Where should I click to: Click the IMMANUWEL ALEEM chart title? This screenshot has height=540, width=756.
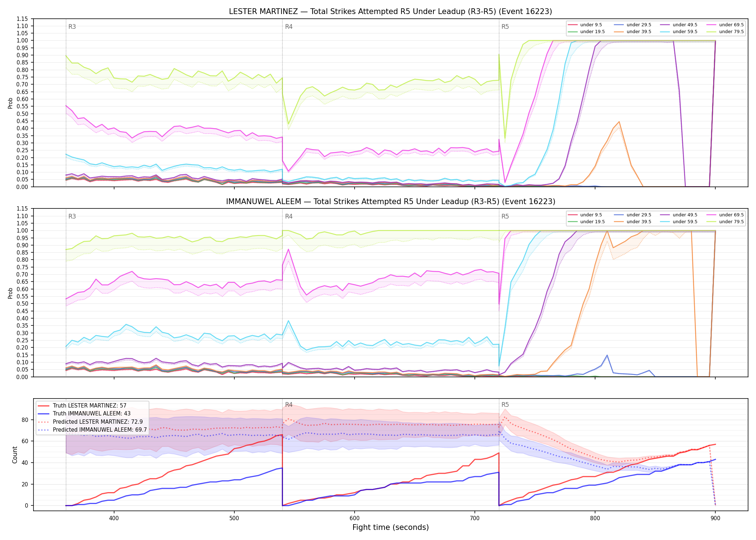tap(390, 202)
